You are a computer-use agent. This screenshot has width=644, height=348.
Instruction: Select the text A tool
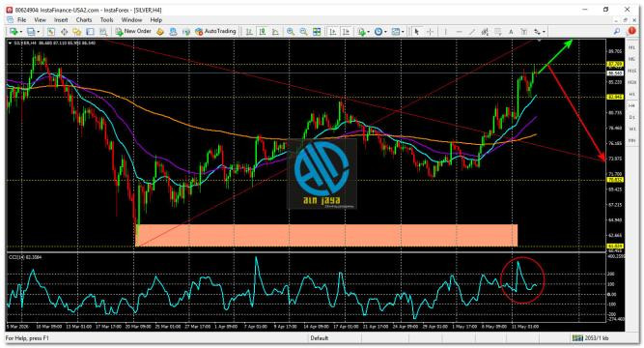[x=511, y=31]
